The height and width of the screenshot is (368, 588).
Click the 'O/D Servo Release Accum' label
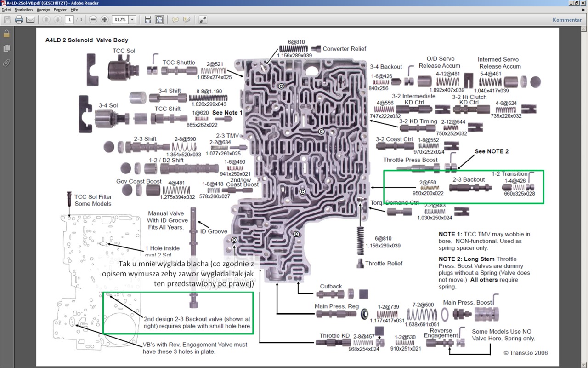click(440, 62)
